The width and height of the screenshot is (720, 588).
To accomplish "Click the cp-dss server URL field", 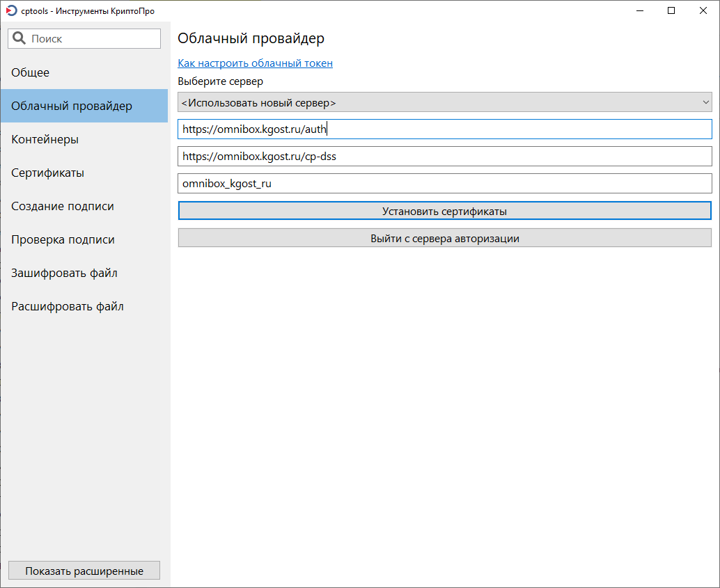I will tap(444, 157).
